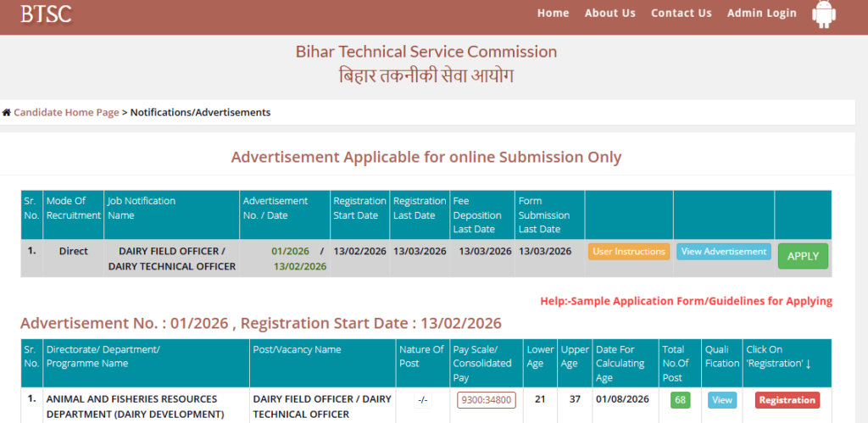Open the Admin Login page
The height and width of the screenshot is (423, 868).
761,13
